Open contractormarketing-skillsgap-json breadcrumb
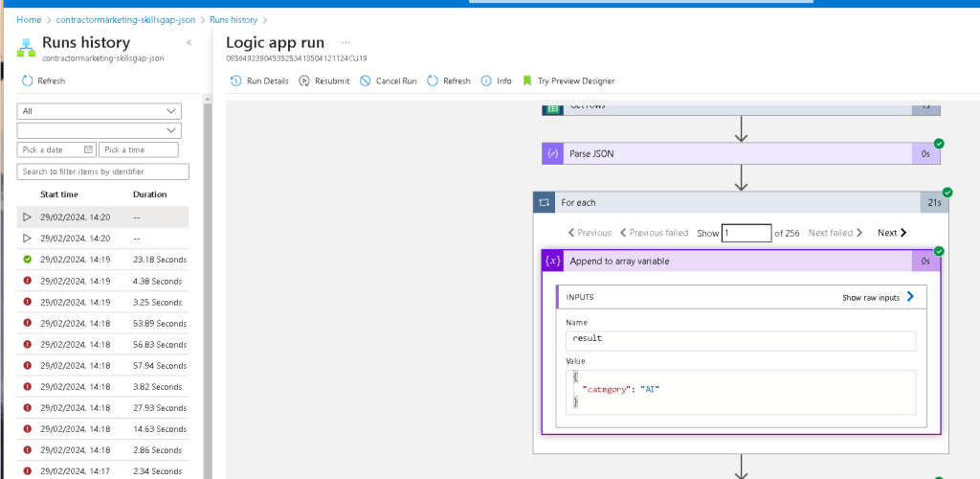 (125, 20)
